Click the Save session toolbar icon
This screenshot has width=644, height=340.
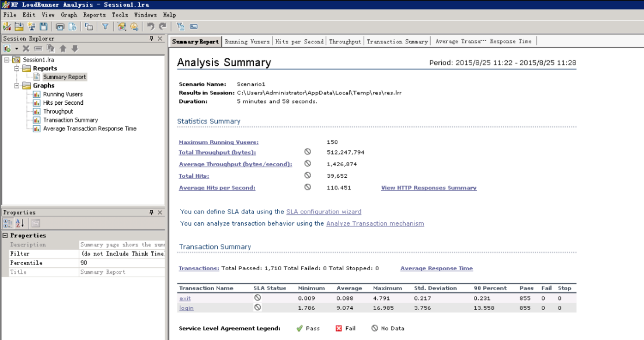pyautogui.click(x=44, y=27)
